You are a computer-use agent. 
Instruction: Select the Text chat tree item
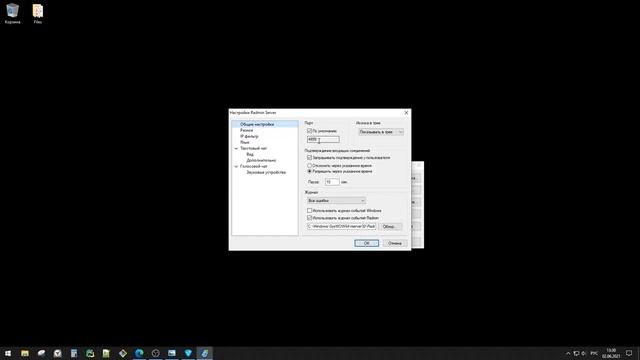253,149
